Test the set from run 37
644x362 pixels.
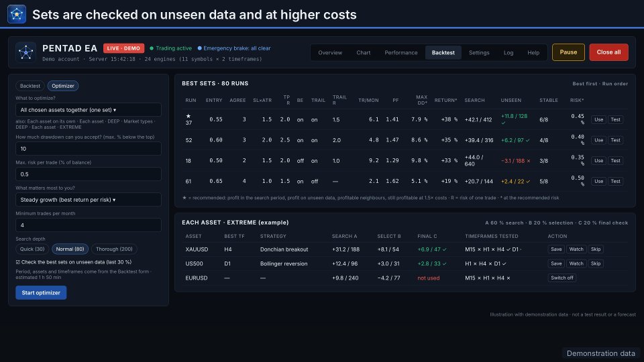615,119
